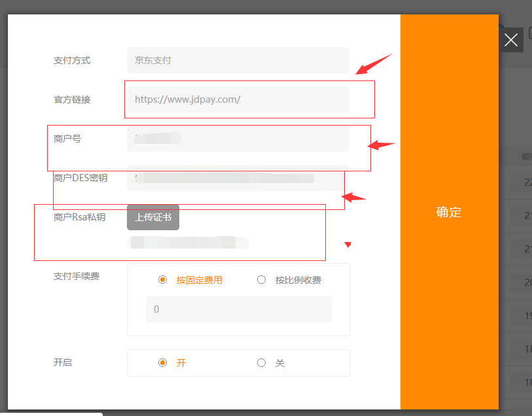Close the payment settings dialog with X
The image size is (532, 416).
(x=512, y=40)
